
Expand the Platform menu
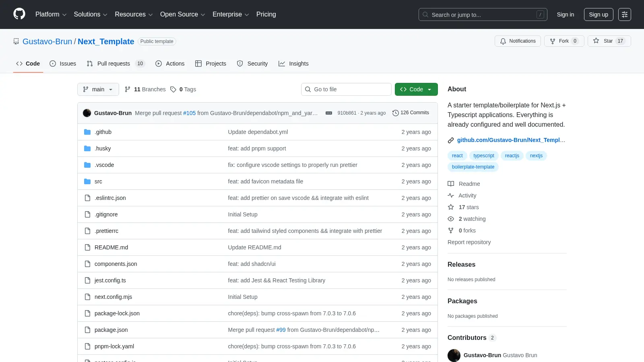click(51, 14)
